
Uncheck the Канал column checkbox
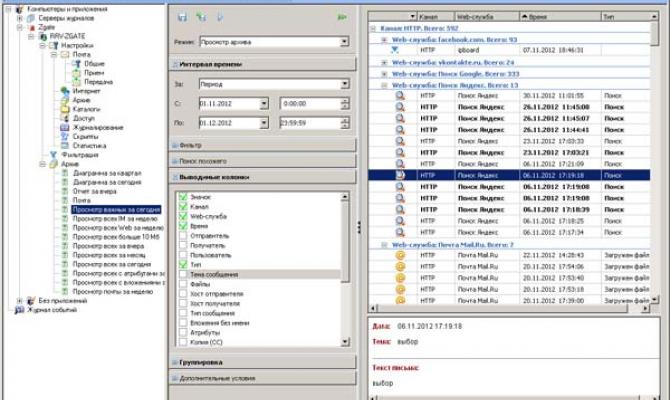coord(183,206)
